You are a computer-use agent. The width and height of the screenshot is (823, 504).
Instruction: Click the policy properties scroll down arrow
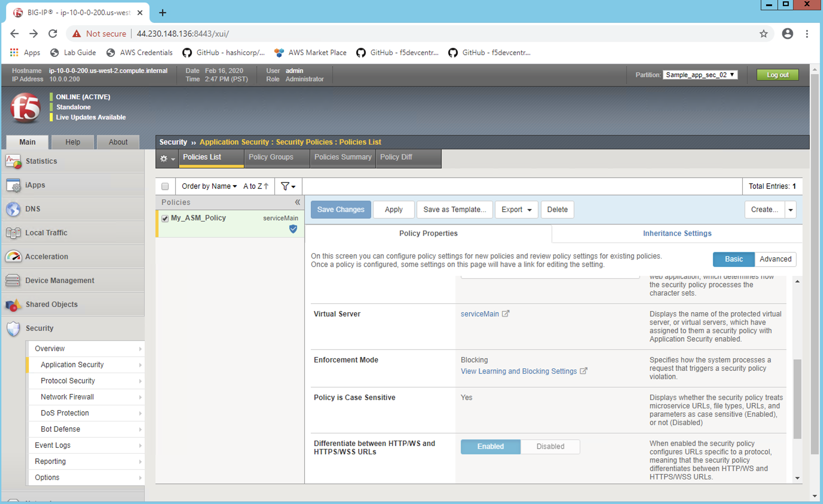click(797, 478)
